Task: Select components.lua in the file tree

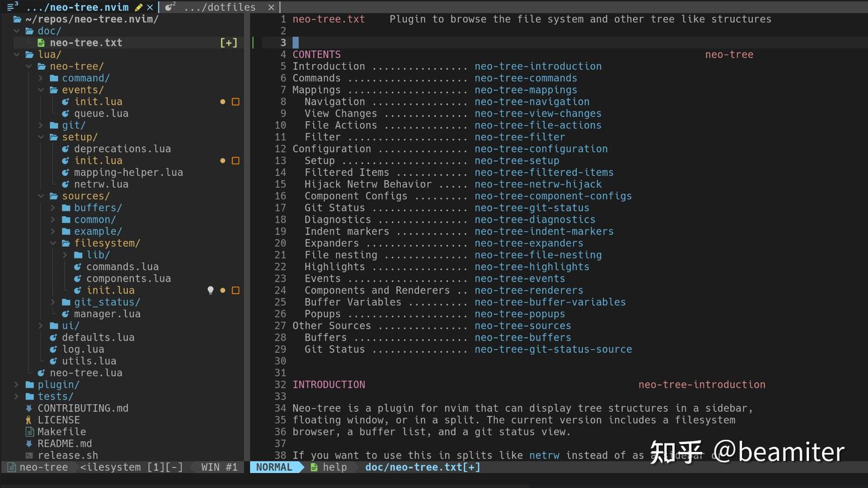Action: pyautogui.click(x=128, y=279)
